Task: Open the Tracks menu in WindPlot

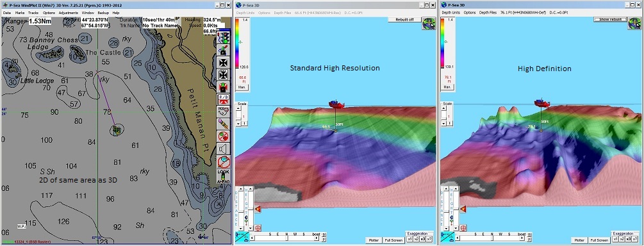Action: click(33, 13)
